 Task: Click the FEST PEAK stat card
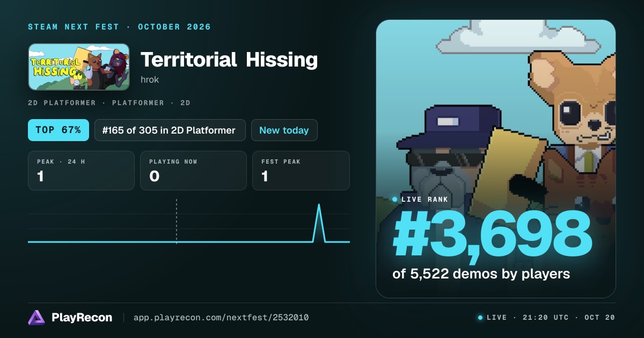(x=301, y=171)
